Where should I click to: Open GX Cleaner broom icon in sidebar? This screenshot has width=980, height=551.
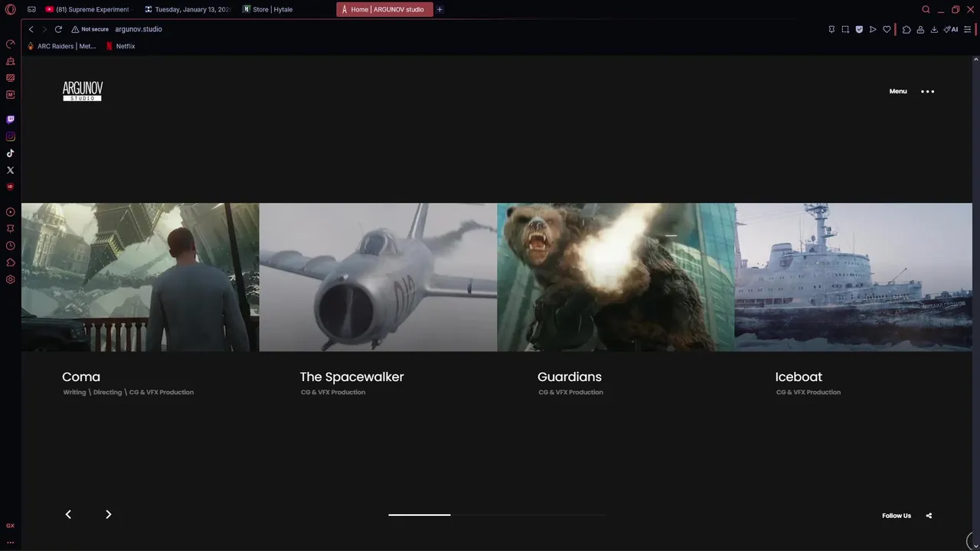coord(10,61)
